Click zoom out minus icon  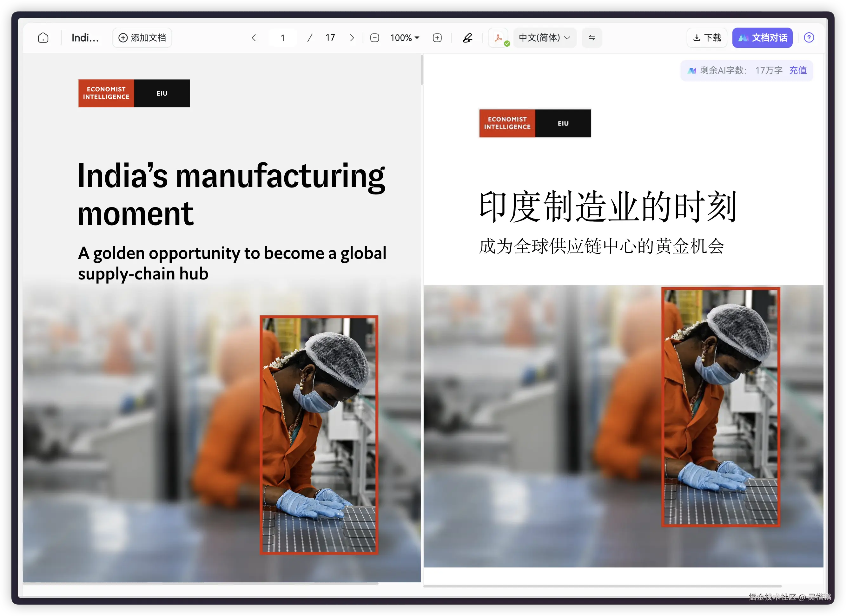(x=374, y=38)
